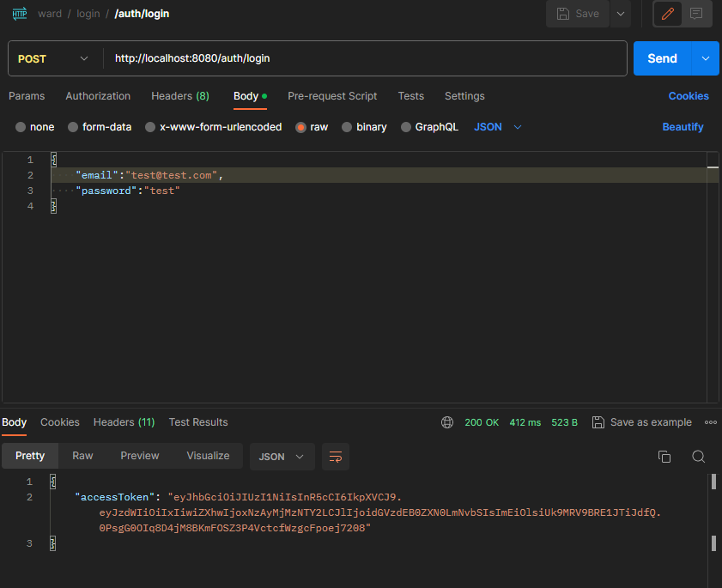The image size is (722, 588).
Task: Open the response Cookies tab
Action: point(60,422)
